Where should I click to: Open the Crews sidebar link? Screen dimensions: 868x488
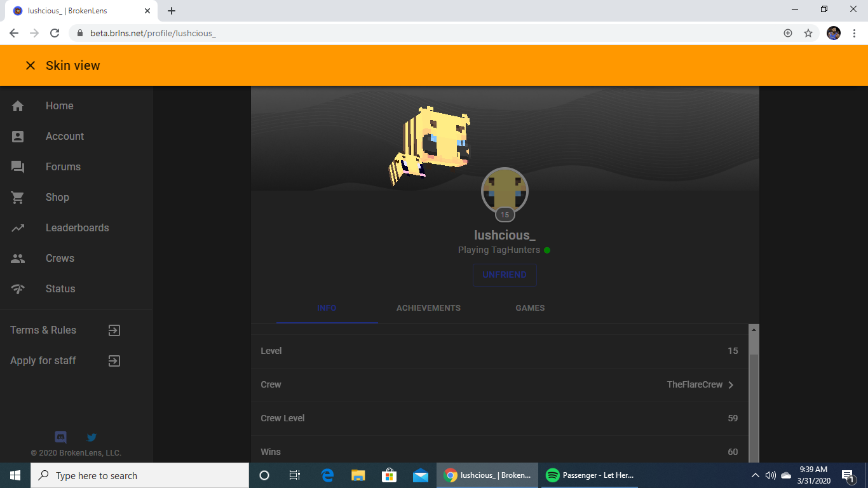76,259
